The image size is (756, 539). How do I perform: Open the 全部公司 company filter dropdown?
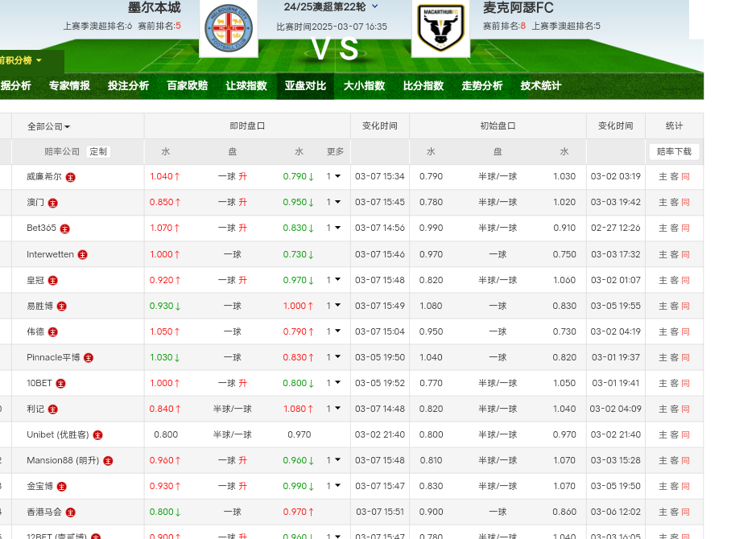click(48, 126)
